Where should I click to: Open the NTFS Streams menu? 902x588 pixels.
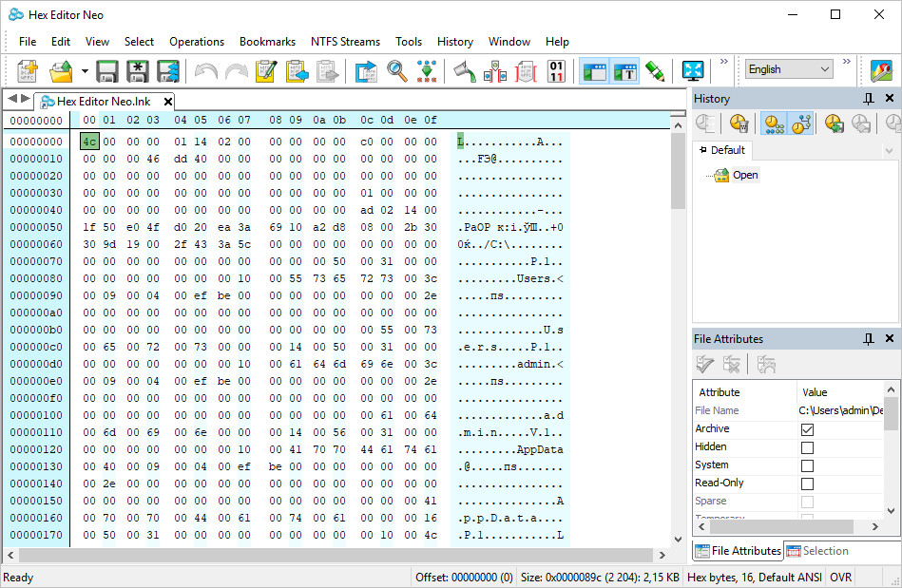point(345,42)
